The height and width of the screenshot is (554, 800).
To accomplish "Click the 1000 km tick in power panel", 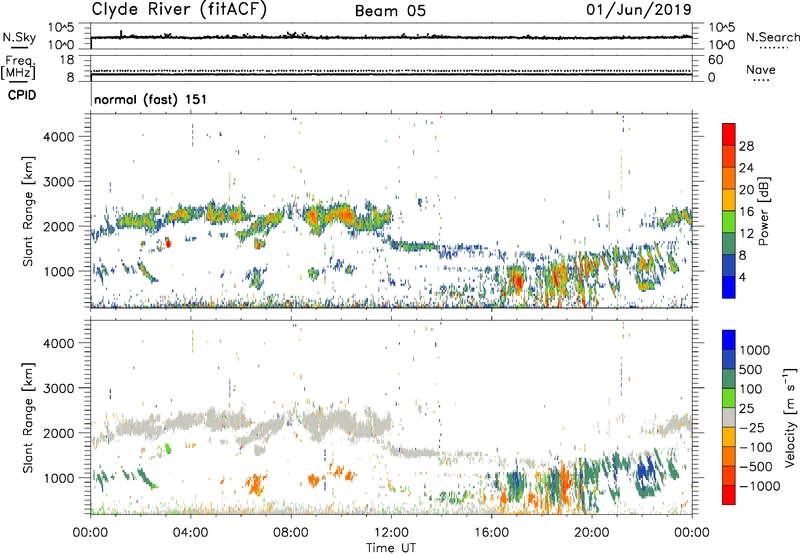I will 58,271.
